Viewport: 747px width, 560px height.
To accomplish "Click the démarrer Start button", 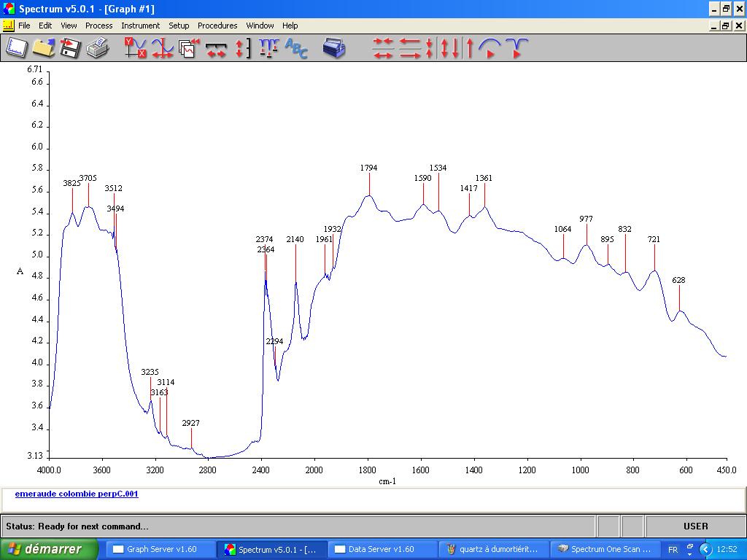I will [x=49, y=549].
